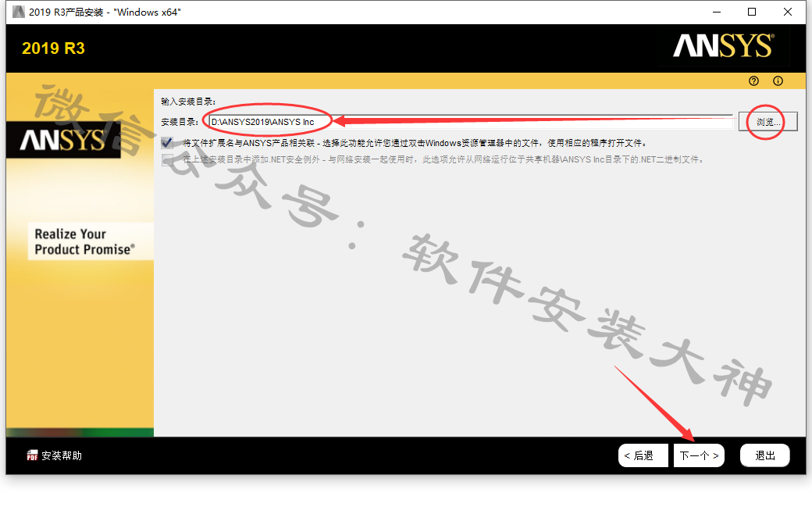Click the ANSYS logo in the left sidebar
Screen dimensions: 812x507
63,140
